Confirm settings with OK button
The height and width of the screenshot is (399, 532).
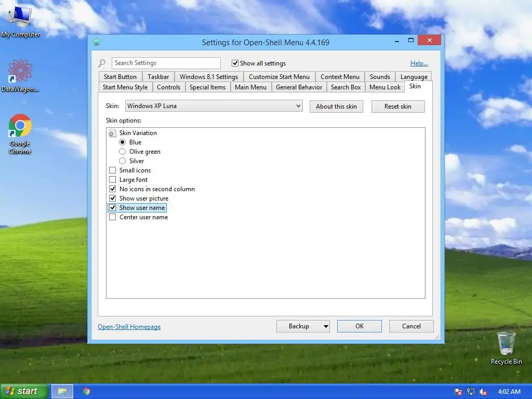(x=360, y=326)
